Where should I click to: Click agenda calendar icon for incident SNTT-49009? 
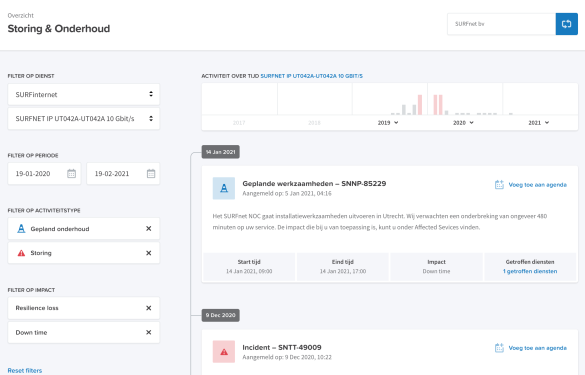click(x=499, y=348)
